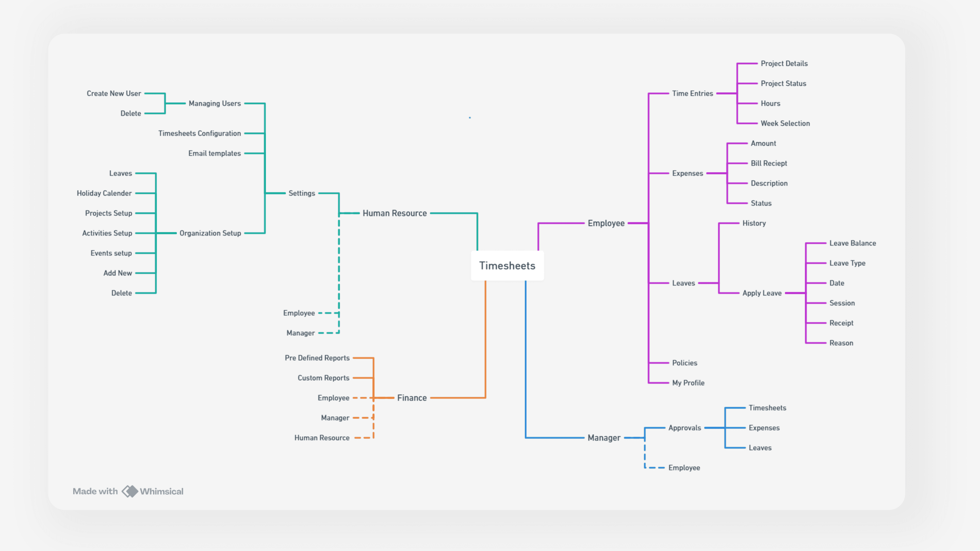Select the Create New User leaf
Screen dimensions: 980x551
114,94
